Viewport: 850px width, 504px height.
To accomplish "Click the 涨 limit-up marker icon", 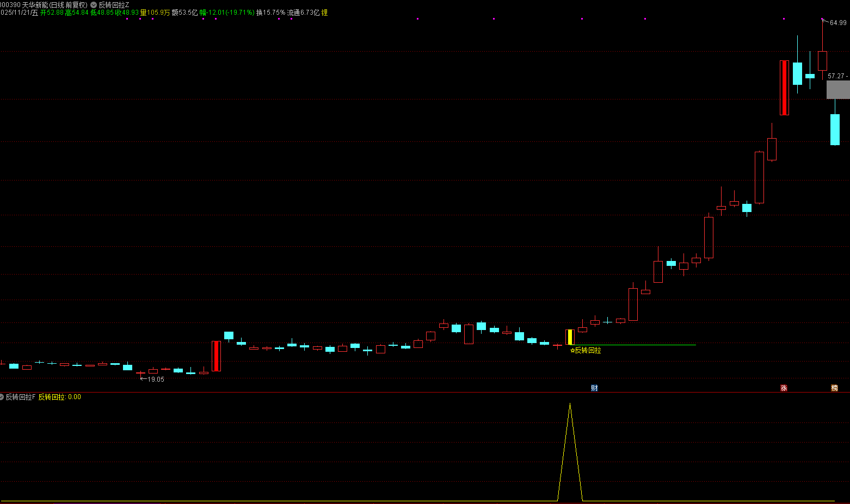I will [x=784, y=388].
